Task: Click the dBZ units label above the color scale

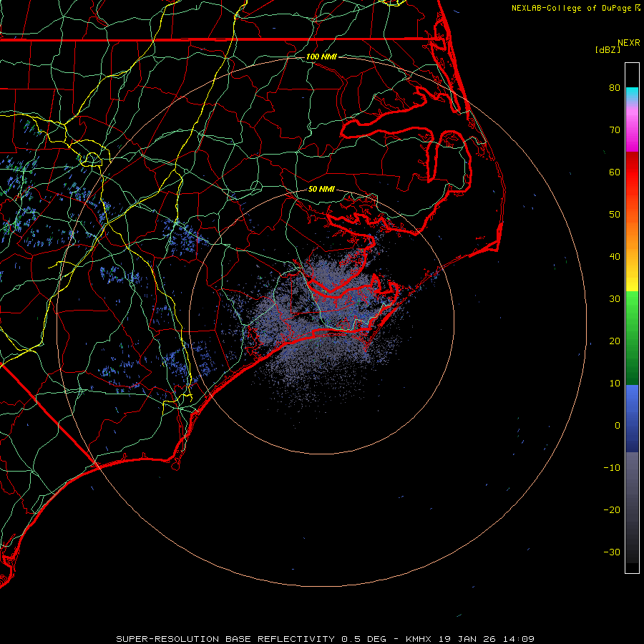Action: click(608, 50)
